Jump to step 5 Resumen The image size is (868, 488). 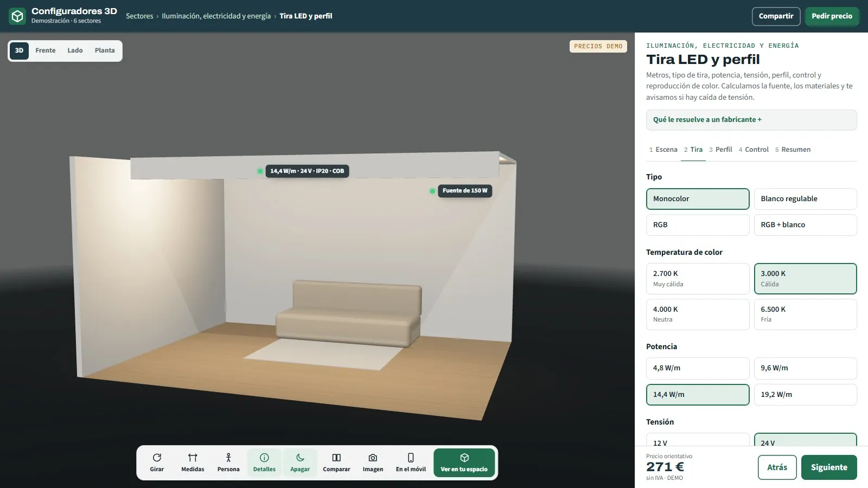click(793, 150)
